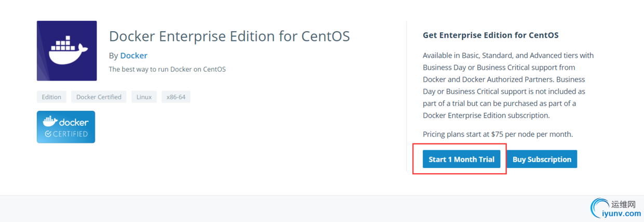Click the Get Enterprise Edition for CentOS heading
This screenshot has height=222, width=644.
[491, 35]
